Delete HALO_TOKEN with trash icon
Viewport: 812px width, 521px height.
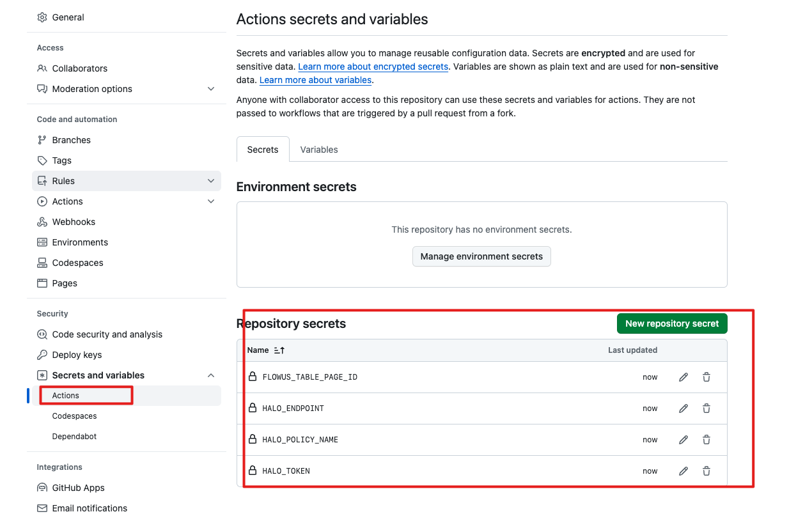point(707,471)
